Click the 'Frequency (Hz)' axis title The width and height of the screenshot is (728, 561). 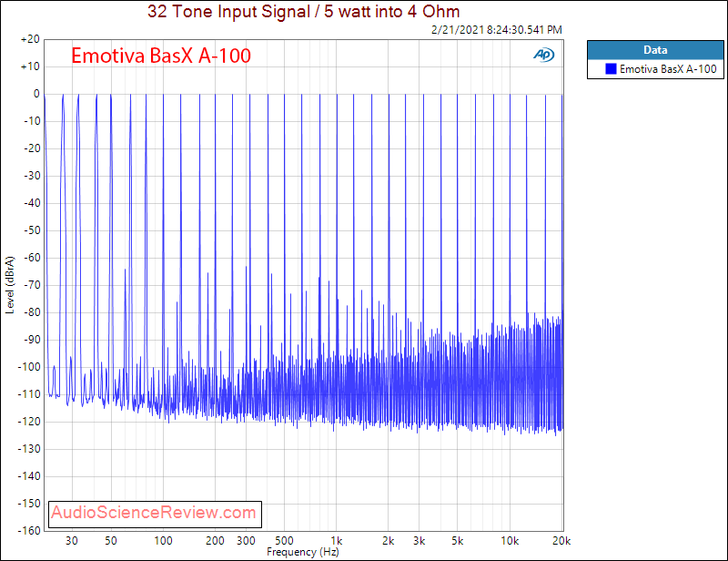pos(303,552)
